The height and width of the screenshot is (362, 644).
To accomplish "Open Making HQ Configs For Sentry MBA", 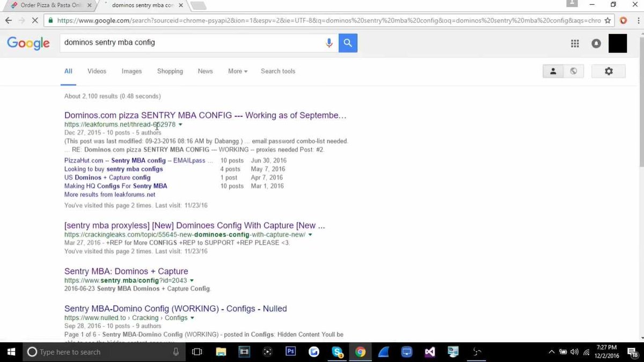I will coord(116,186).
